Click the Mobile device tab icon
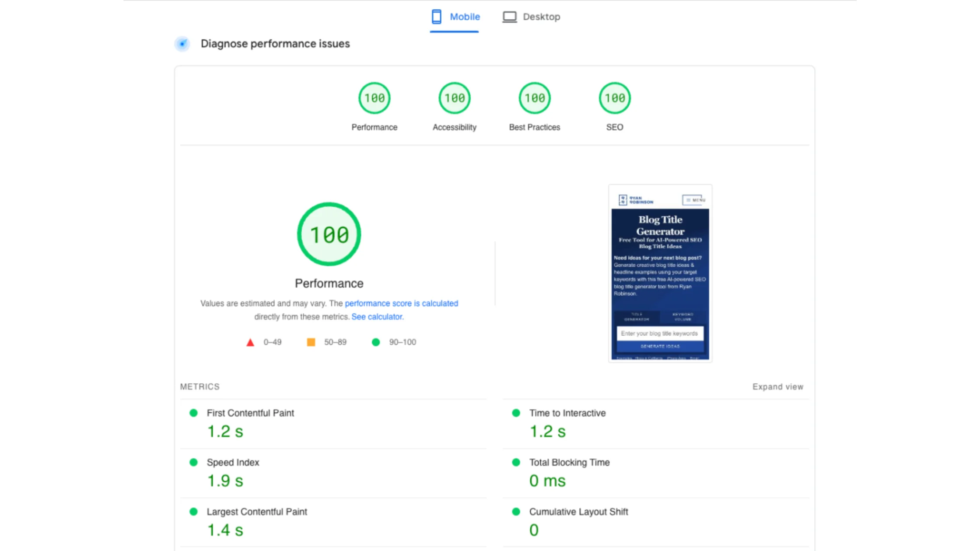Viewport: 980px width, 551px height. tap(437, 16)
